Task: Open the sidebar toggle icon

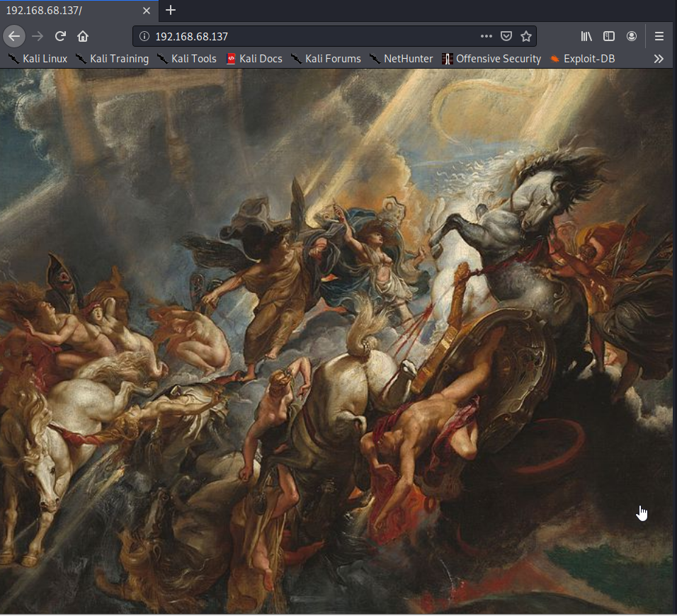Action: pos(609,35)
